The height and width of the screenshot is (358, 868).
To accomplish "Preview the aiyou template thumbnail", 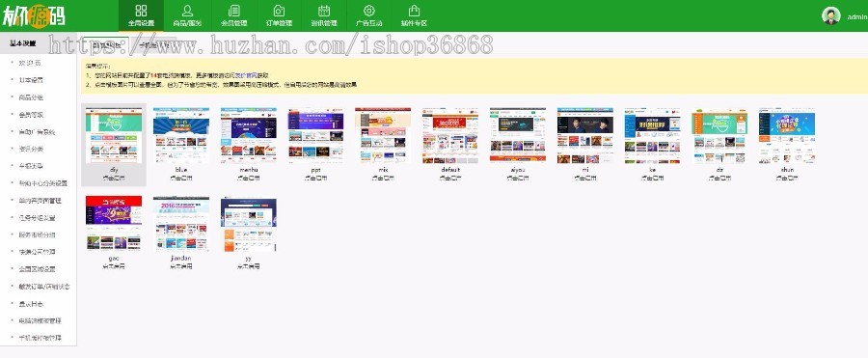I will tap(518, 135).
